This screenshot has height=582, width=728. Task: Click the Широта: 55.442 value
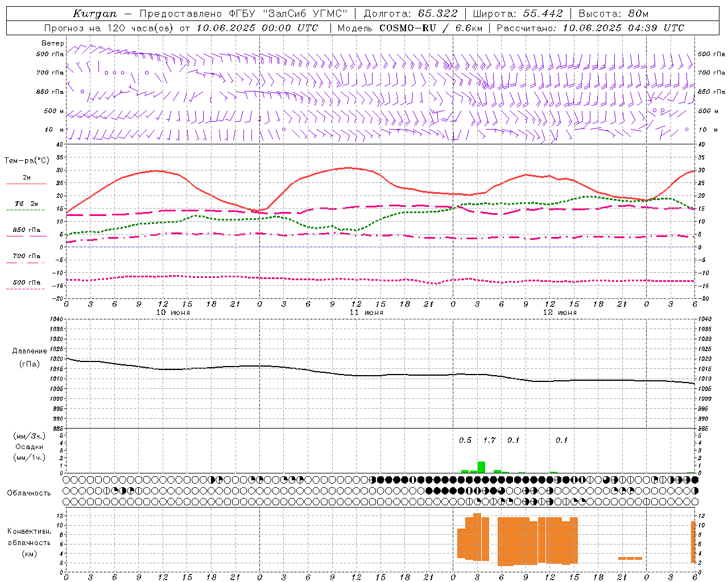click(x=518, y=14)
